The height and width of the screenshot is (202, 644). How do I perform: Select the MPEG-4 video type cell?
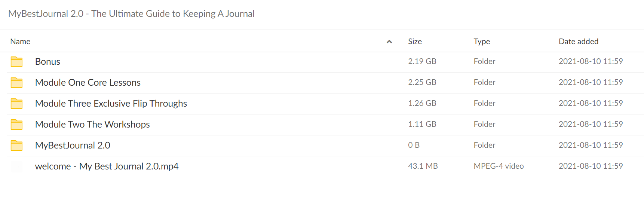click(x=499, y=166)
